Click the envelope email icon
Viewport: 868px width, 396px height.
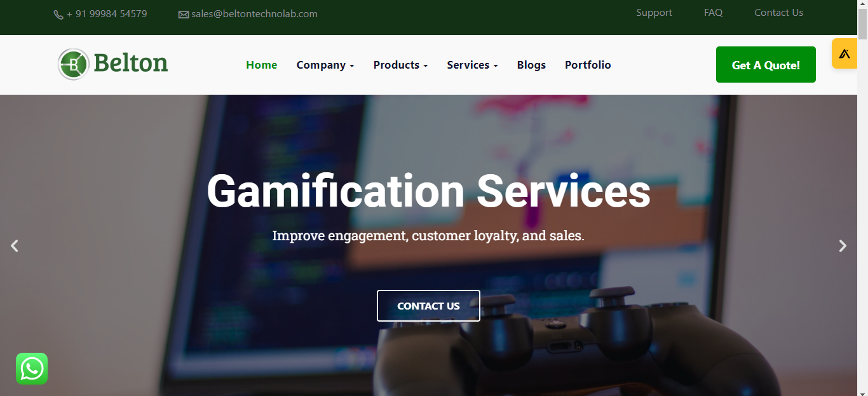pos(184,15)
